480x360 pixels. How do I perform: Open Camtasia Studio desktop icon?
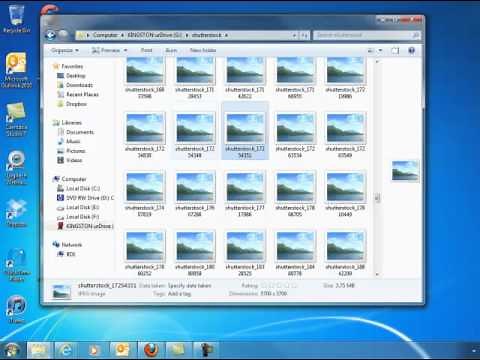(16, 119)
